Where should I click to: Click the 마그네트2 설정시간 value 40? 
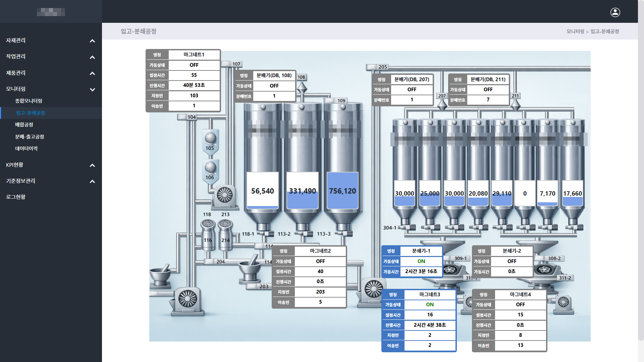point(320,271)
